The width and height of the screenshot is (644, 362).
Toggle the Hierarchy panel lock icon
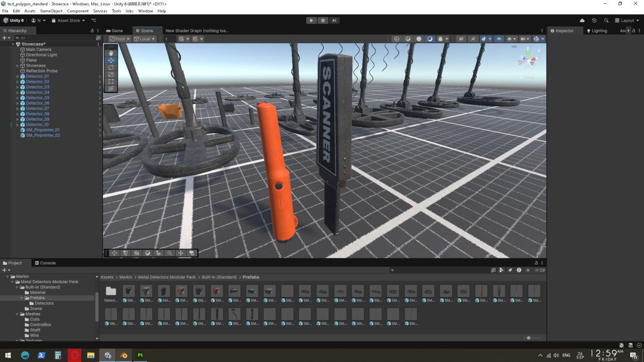click(92, 31)
